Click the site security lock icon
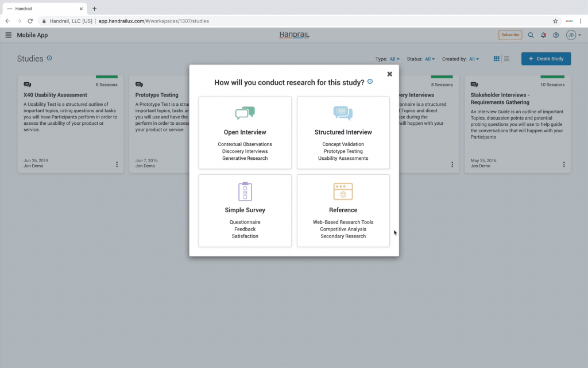The width and height of the screenshot is (588, 368). pyautogui.click(x=44, y=21)
